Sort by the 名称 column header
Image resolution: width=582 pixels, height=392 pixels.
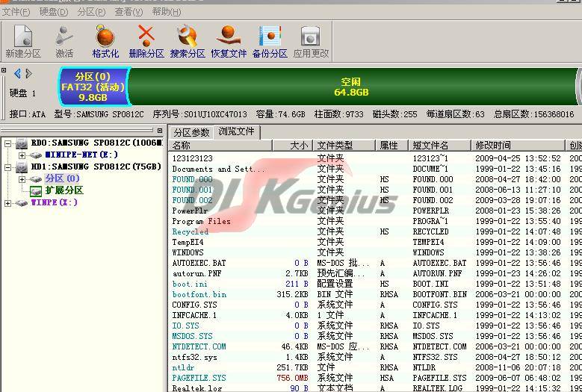220,146
